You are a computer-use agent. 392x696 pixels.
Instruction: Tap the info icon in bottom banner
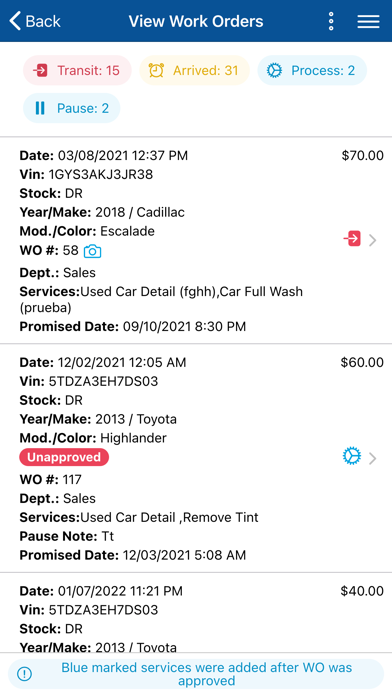tap(24, 674)
